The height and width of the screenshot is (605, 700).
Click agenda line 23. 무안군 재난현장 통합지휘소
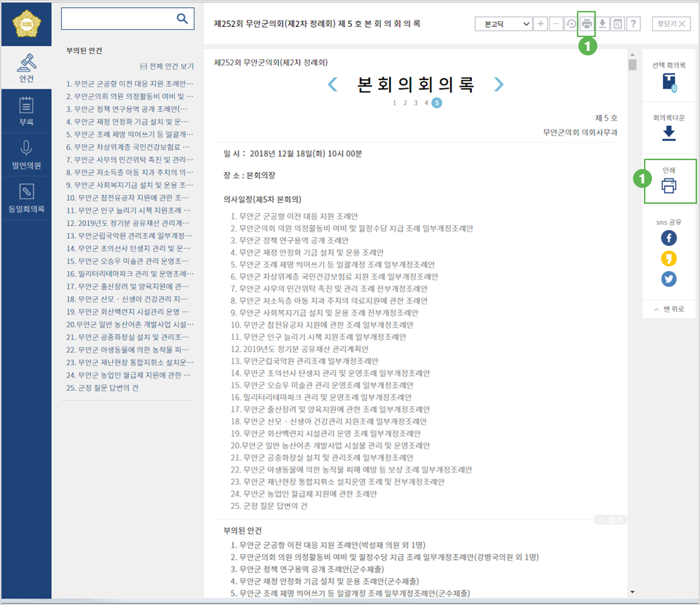click(x=337, y=482)
